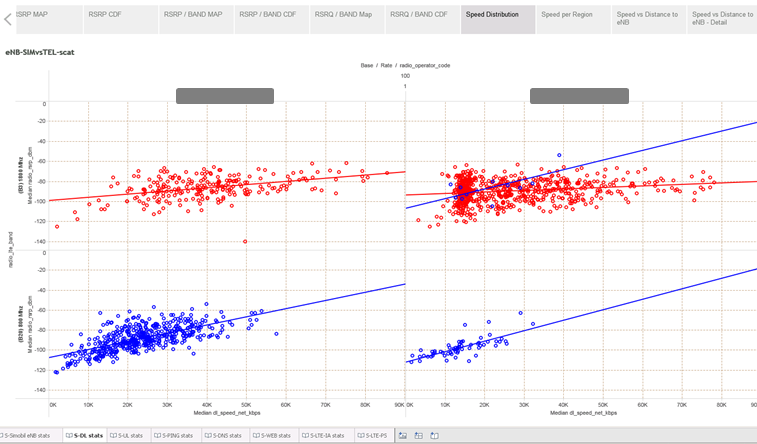This screenshot has width=757, height=444.
Task: Switch to the S-LTE-IA stats sheet
Action: coord(324,436)
